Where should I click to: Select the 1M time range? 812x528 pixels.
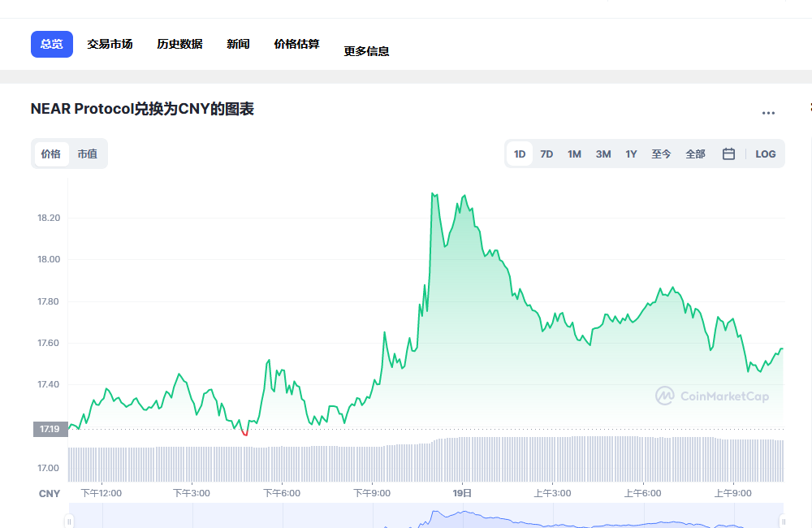coord(574,154)
